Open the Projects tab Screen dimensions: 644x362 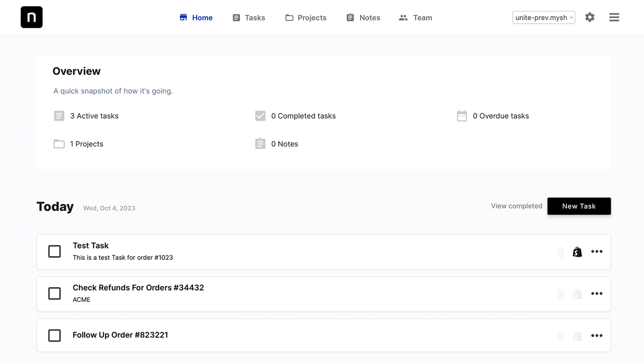(306, 18)
